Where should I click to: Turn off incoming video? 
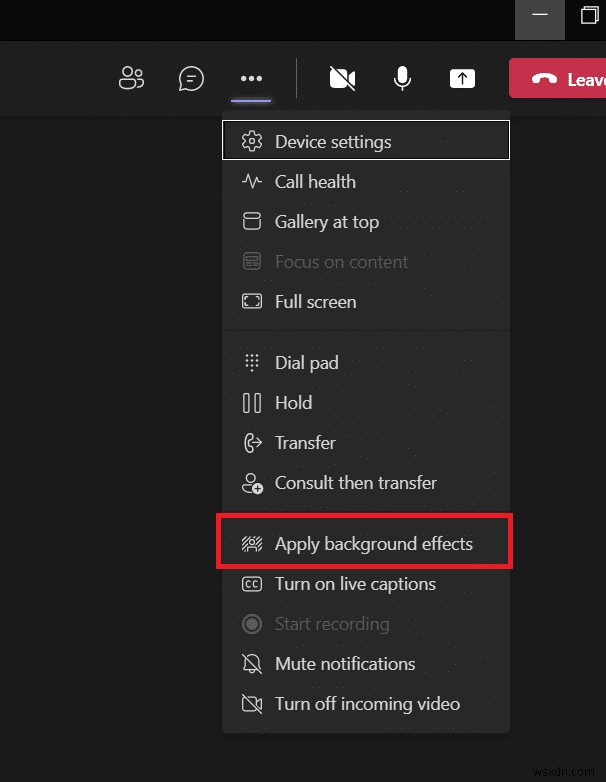366,704
